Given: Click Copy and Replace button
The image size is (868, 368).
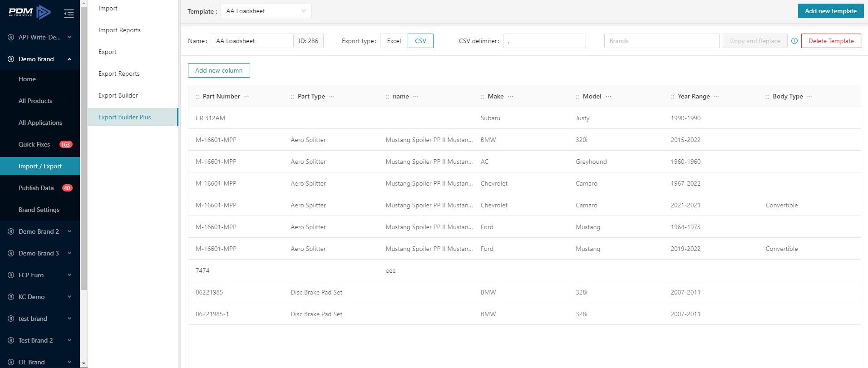Looking at the screenshot, I should point(755,41).
